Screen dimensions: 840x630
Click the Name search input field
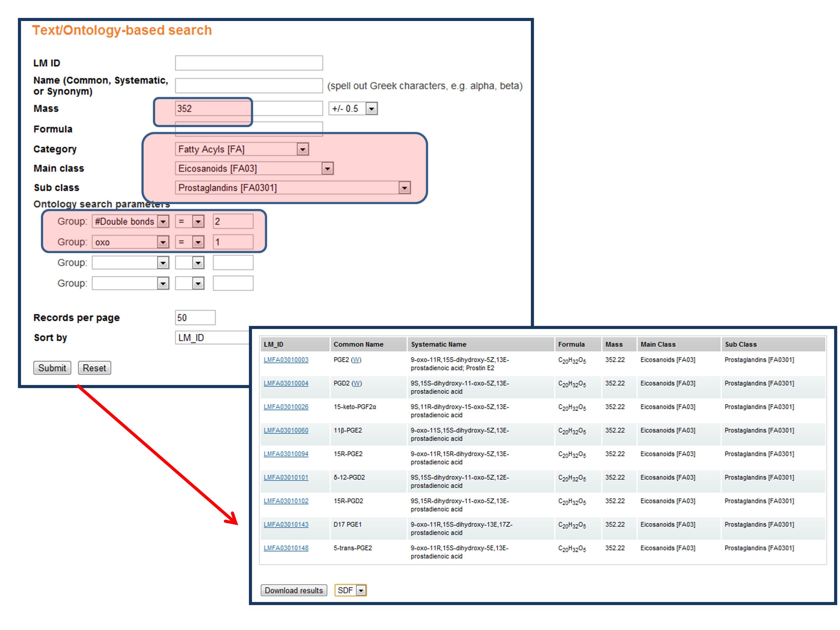249,86
